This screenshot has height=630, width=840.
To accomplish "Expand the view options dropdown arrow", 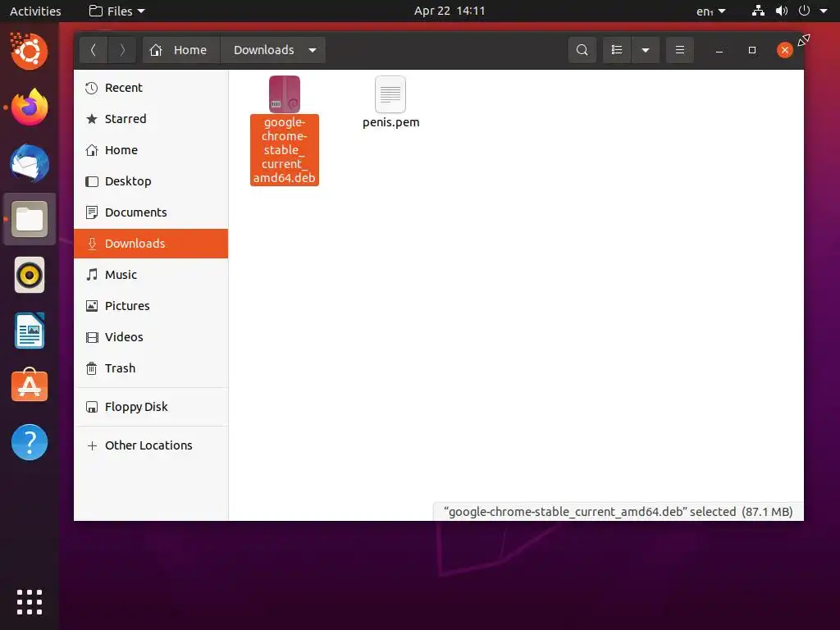I will point(646,50).
